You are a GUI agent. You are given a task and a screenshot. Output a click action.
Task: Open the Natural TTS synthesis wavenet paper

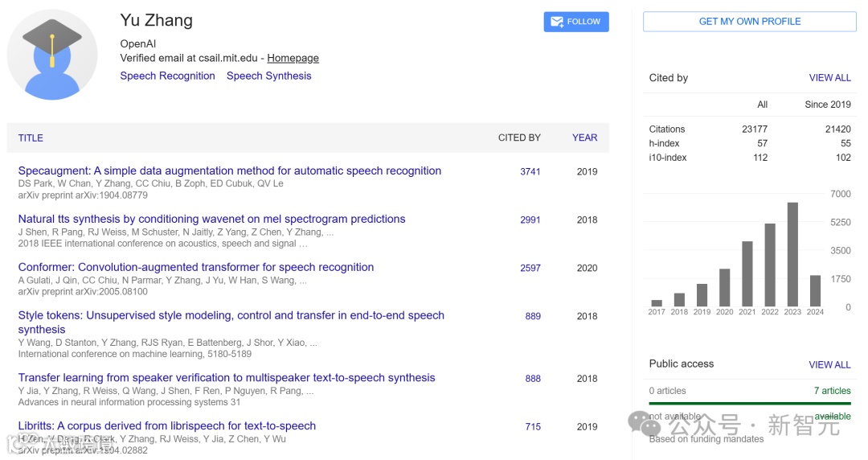coord(211,219)
